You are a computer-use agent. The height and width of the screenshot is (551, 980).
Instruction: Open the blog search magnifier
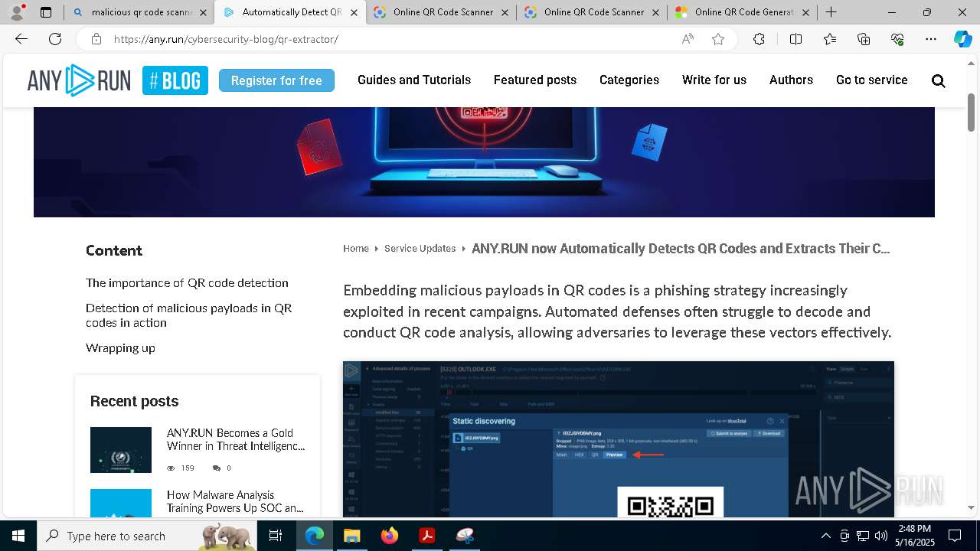click(939, 80)
